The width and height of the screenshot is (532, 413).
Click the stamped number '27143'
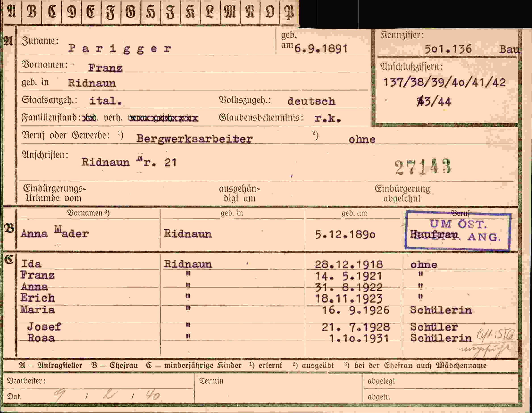click(x=423, y=167)
